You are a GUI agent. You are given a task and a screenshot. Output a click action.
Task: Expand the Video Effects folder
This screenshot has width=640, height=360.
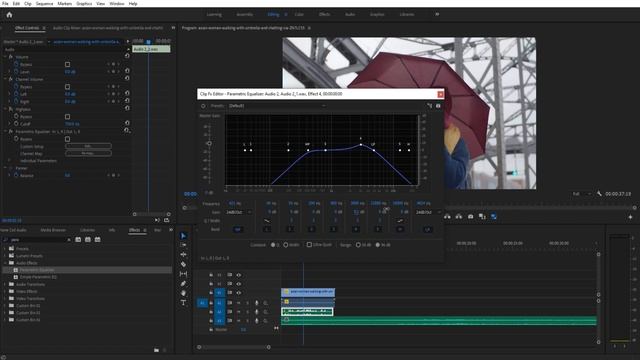coord(5,291)
